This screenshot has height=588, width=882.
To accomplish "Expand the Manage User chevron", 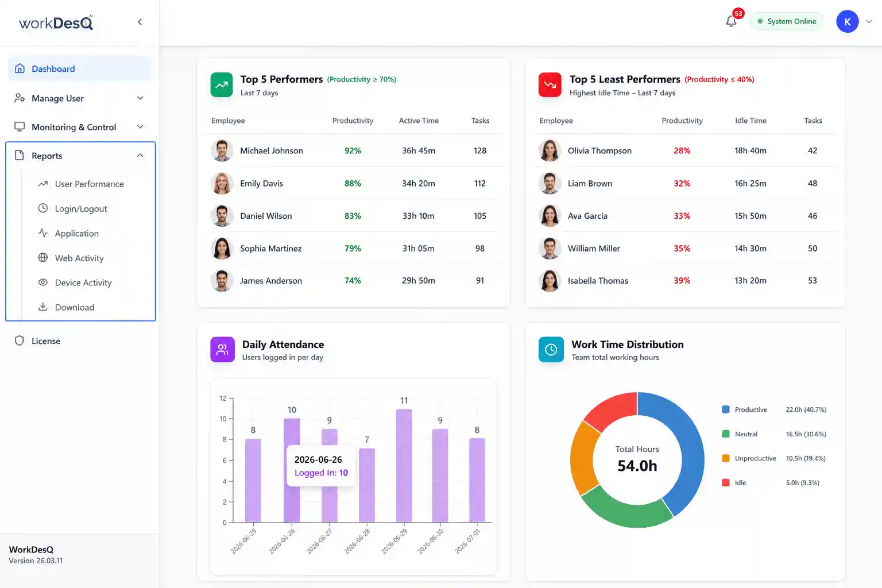I will (x=140, y=98).
